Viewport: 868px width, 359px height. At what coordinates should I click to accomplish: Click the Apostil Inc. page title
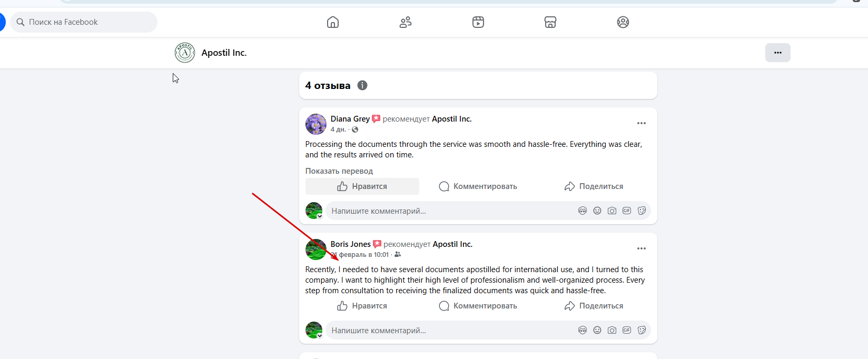(x=224, y=53)
